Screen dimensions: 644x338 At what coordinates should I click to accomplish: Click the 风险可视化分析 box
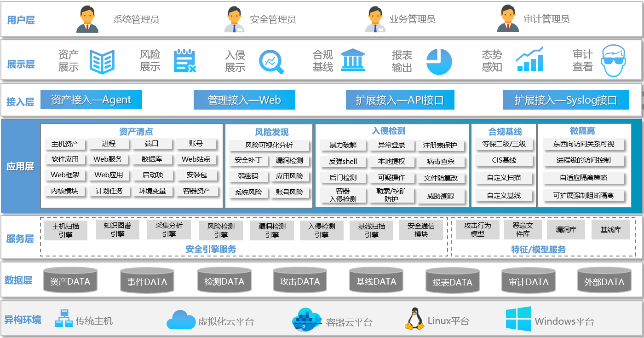tap(269, 146)
